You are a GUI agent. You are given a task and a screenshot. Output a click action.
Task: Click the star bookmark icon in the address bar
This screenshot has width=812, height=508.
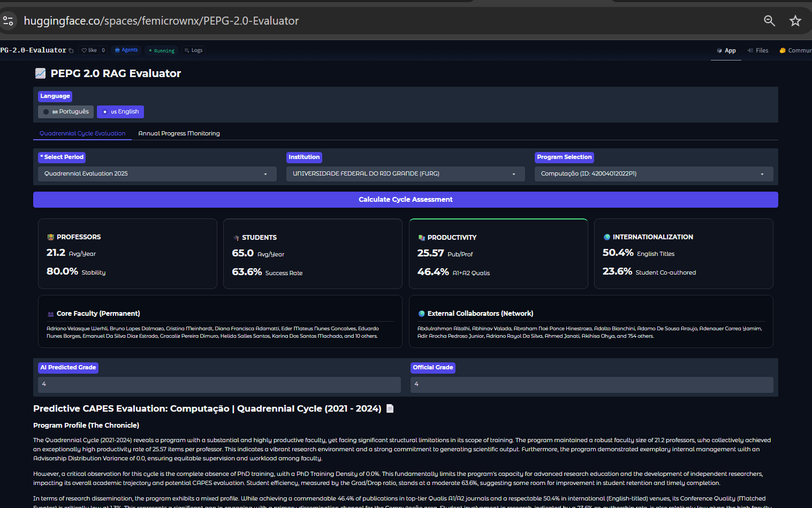pyautogui.click(x=795, y=21)
